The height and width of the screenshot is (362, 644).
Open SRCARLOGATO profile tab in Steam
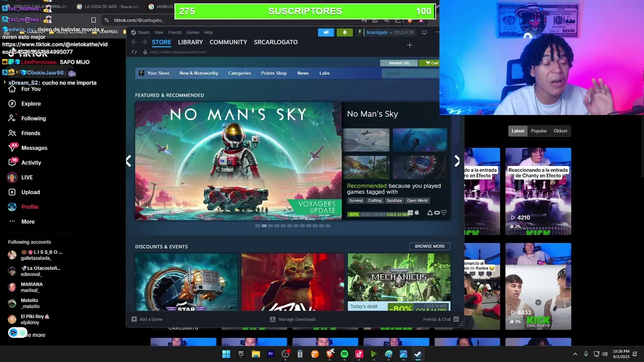pos(276,42)
